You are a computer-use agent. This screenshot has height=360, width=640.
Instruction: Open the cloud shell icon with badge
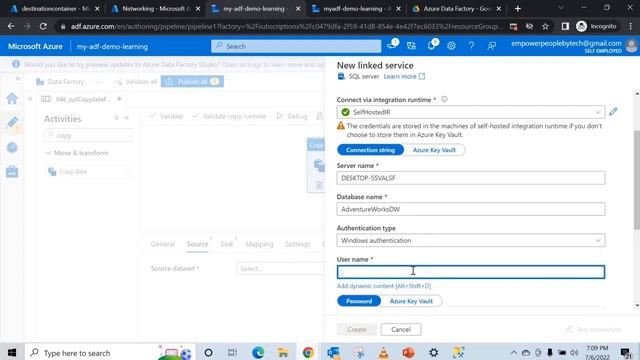pyautogui.click(x=392, y=45)
